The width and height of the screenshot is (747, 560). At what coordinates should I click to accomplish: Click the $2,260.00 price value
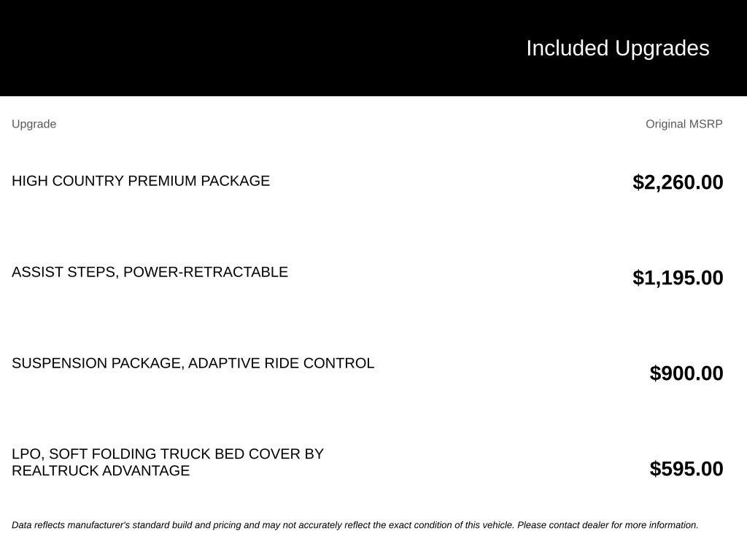click(x=678, y=182)
